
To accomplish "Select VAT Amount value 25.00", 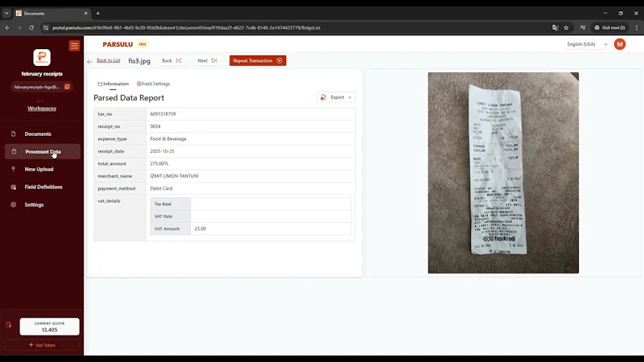I will [x=200, y=228].
